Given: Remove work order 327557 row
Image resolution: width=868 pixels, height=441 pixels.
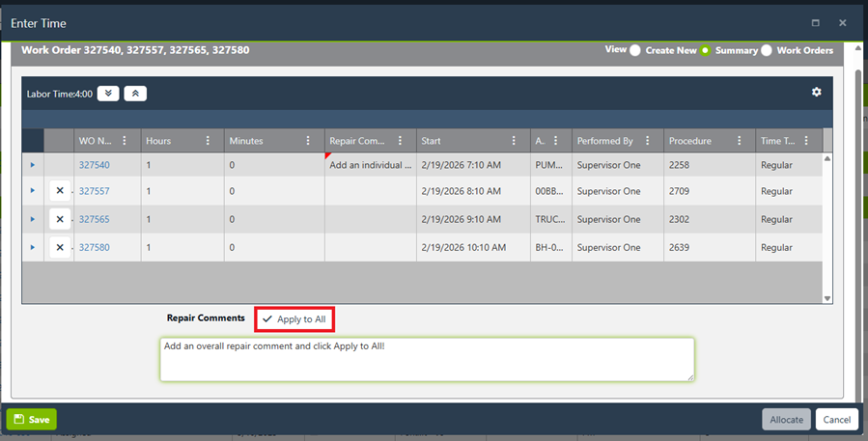Looking at the screenshot, I should tap(60, 191).
